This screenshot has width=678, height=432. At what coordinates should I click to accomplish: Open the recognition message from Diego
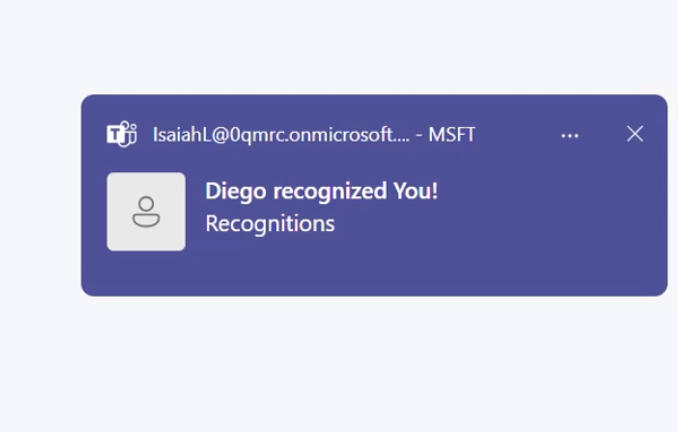(x=321, y=191)
